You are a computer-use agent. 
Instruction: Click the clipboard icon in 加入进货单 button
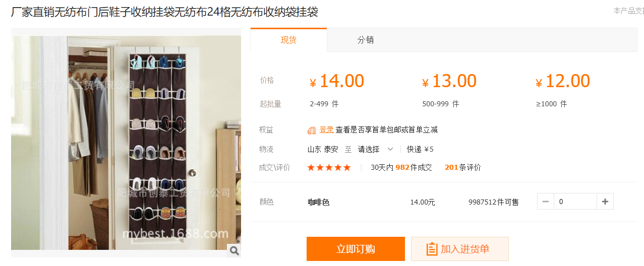[432, 249]
